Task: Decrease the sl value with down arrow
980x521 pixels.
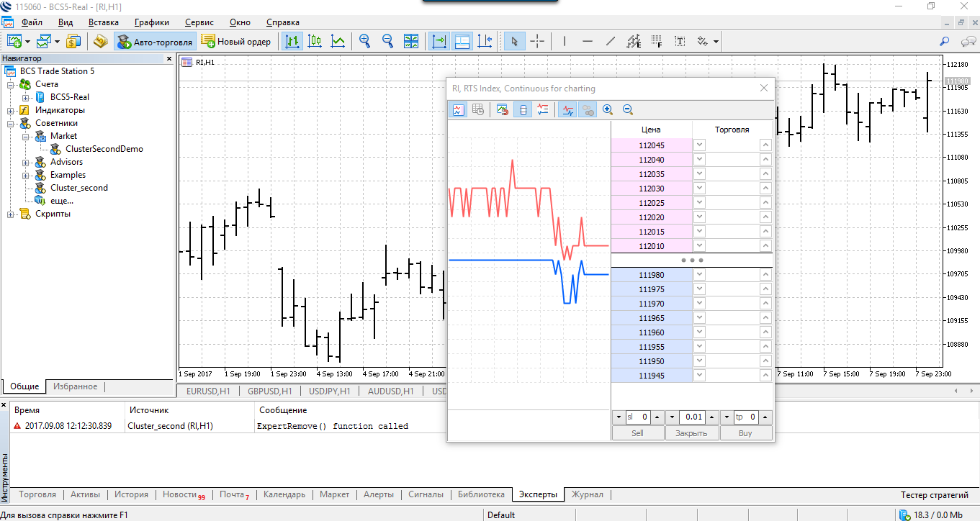Action: [619, 417]
